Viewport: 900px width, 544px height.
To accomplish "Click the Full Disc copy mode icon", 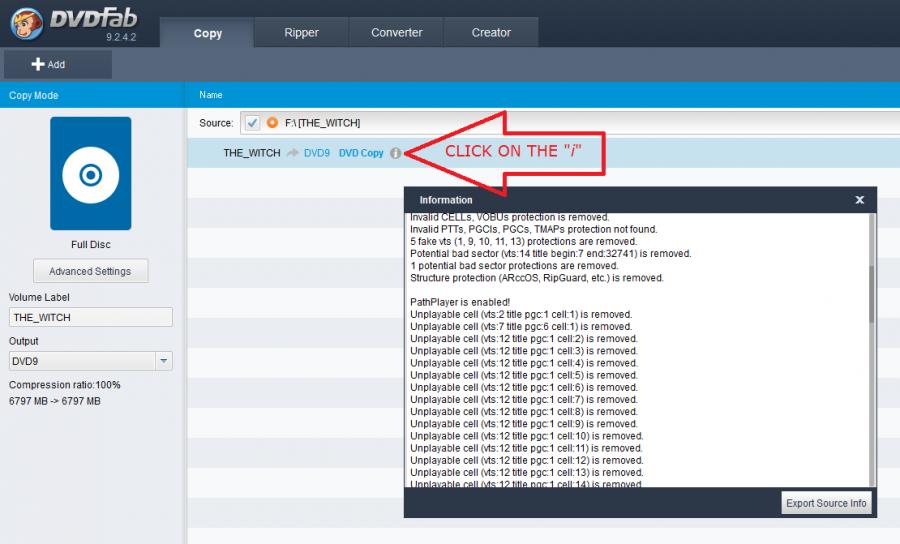I will coord(91,173).
